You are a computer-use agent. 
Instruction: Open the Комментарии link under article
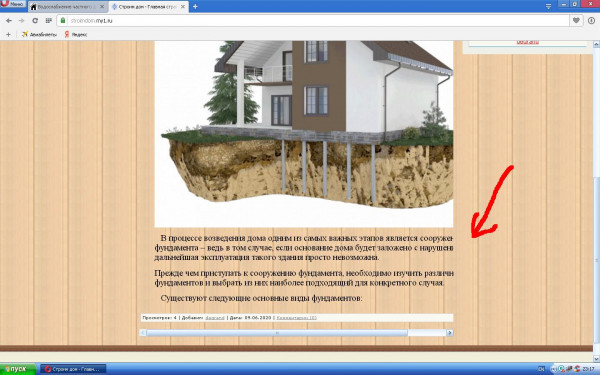pos(297,318)
